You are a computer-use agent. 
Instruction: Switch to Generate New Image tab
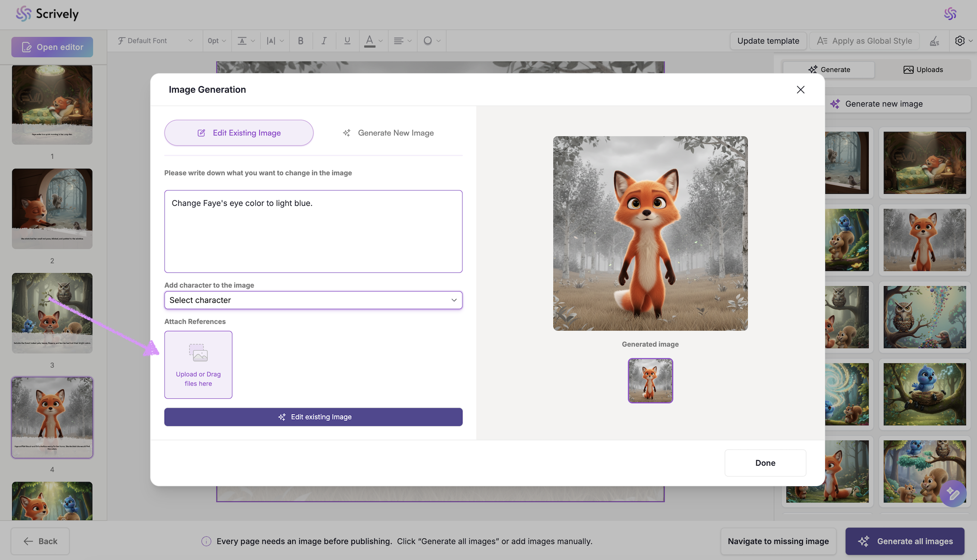(388, 133)
